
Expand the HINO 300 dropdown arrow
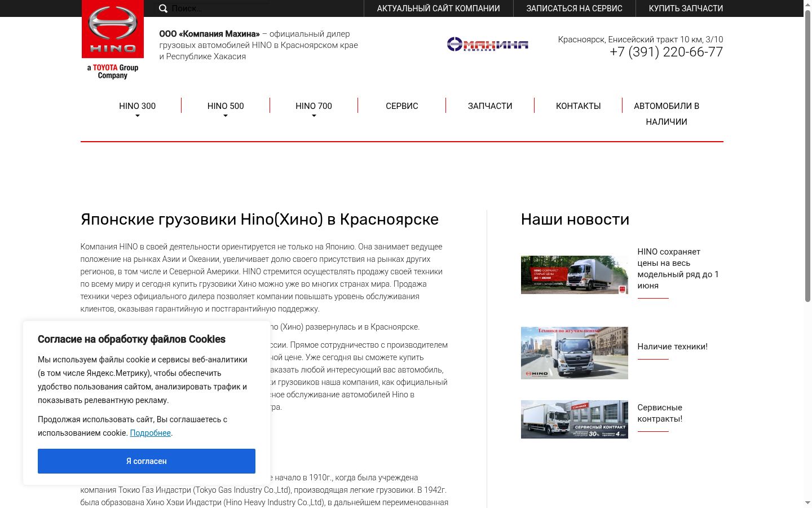coord(138,116)
